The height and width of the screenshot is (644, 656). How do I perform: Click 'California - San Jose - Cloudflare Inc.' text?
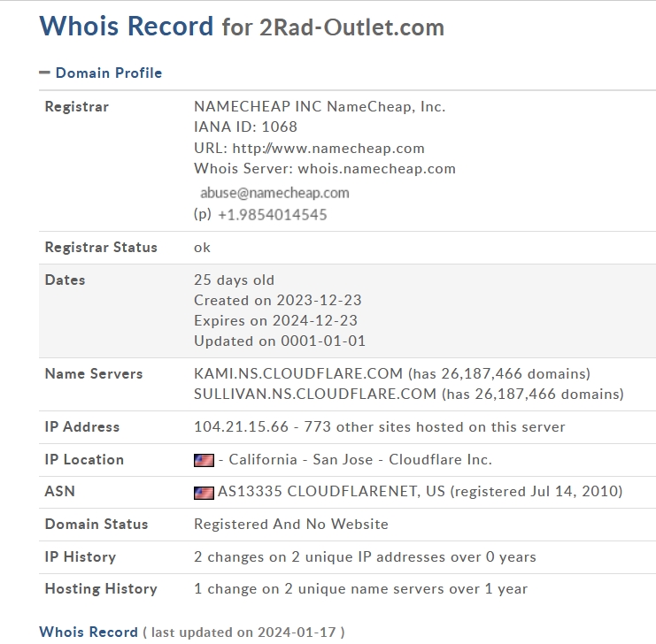tap(360, 460)
